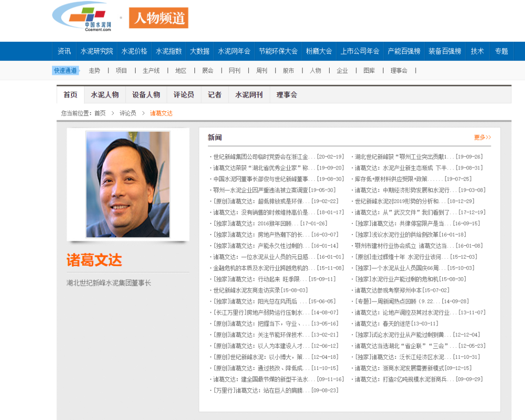
Task: Open the news item dated 20-02-19
Action: (x=279, y=156)
